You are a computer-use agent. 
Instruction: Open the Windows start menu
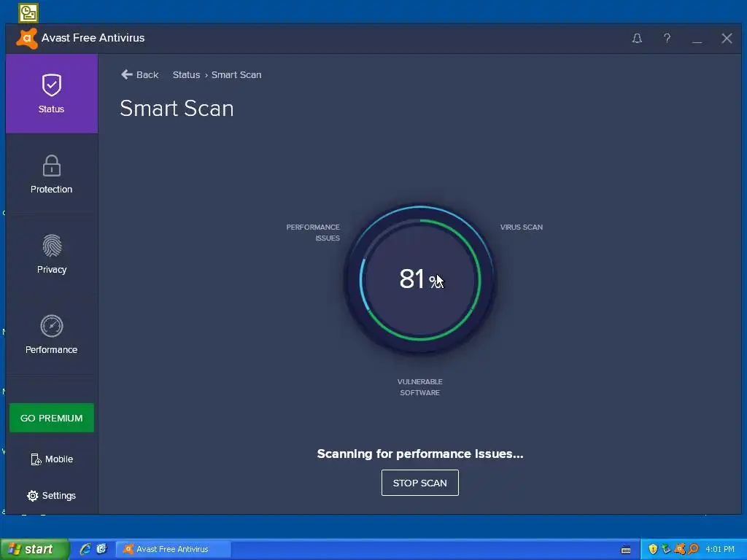point(34,549)
